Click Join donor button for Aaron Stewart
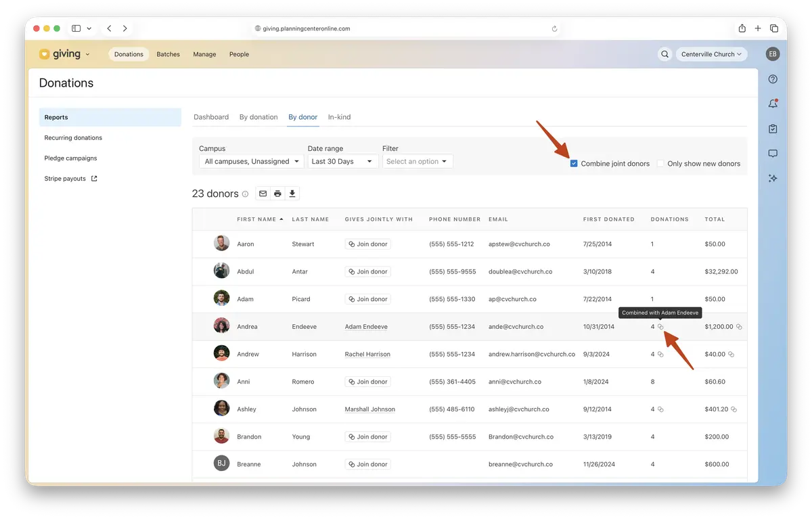 coord(368,244)
